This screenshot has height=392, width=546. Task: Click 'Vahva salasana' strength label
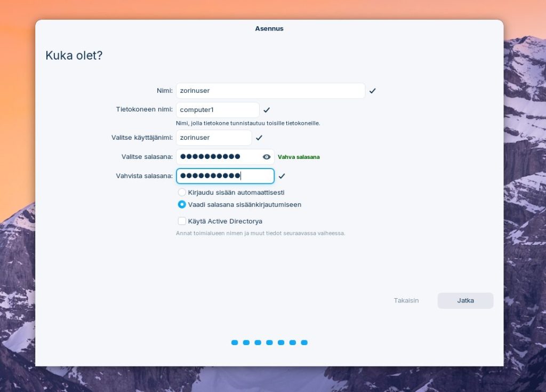click(x=299, y=157)
